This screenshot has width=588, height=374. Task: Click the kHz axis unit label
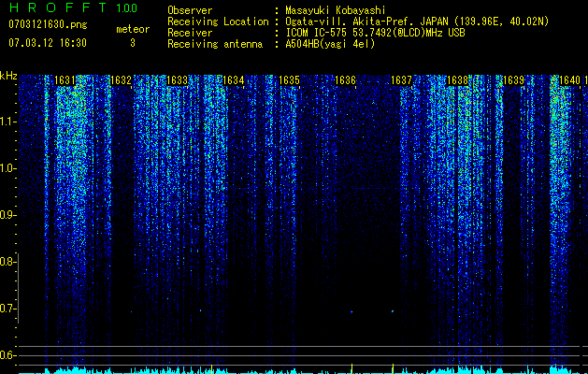8,76
